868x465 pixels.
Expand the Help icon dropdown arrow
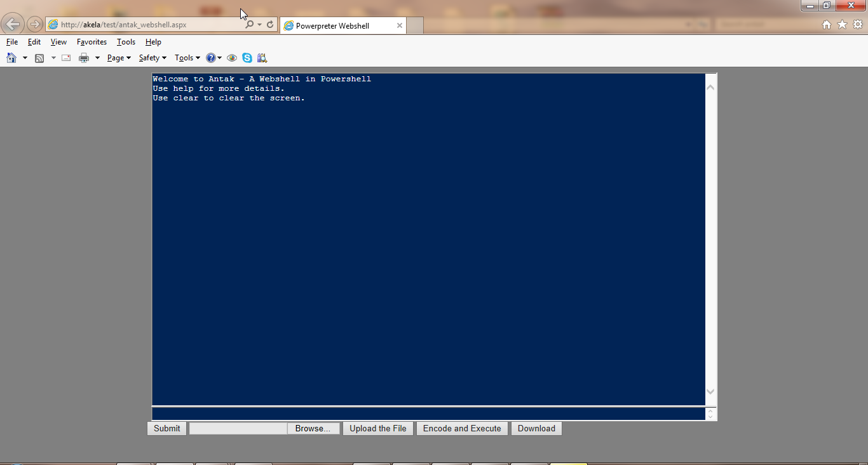[220, 58]
